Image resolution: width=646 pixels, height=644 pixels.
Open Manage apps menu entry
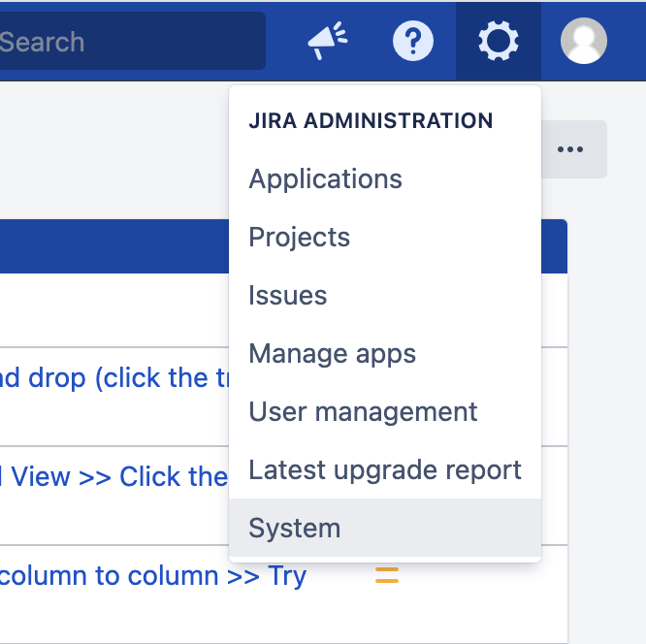[385, 353]
